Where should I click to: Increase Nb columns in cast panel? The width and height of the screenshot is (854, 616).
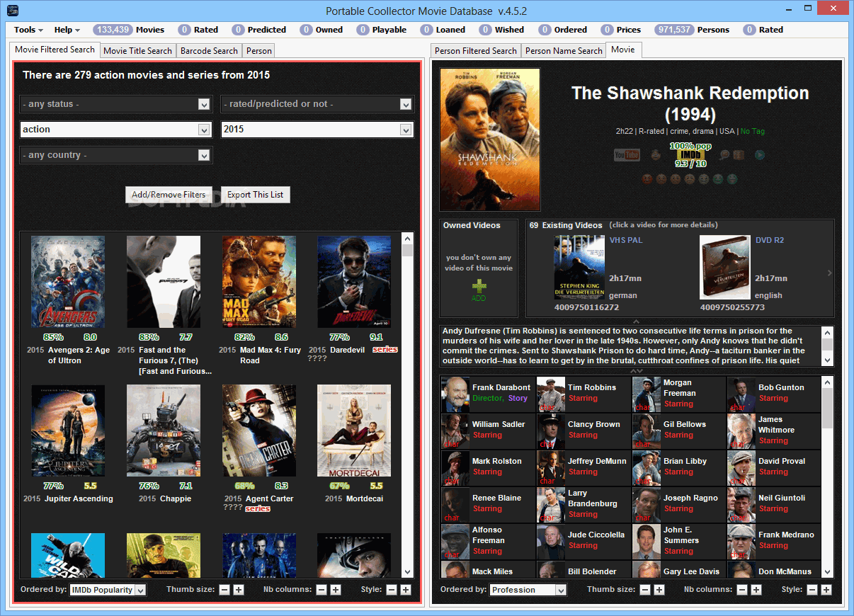756,590
